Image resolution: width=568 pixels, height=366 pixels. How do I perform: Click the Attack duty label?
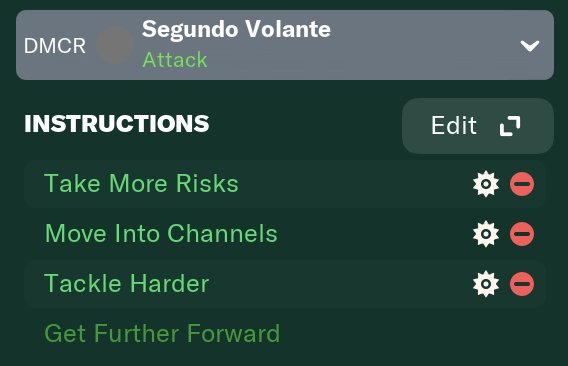175,60
